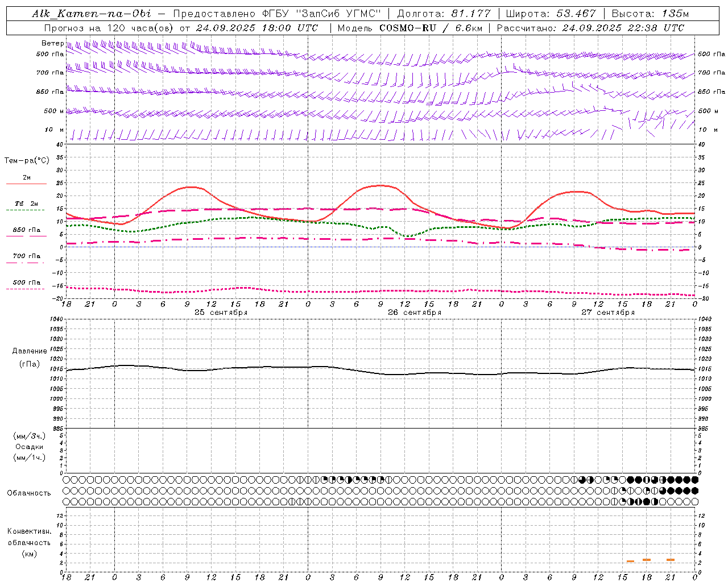
Task: Click the Ветер wind panel label
Action: point(52,43)
